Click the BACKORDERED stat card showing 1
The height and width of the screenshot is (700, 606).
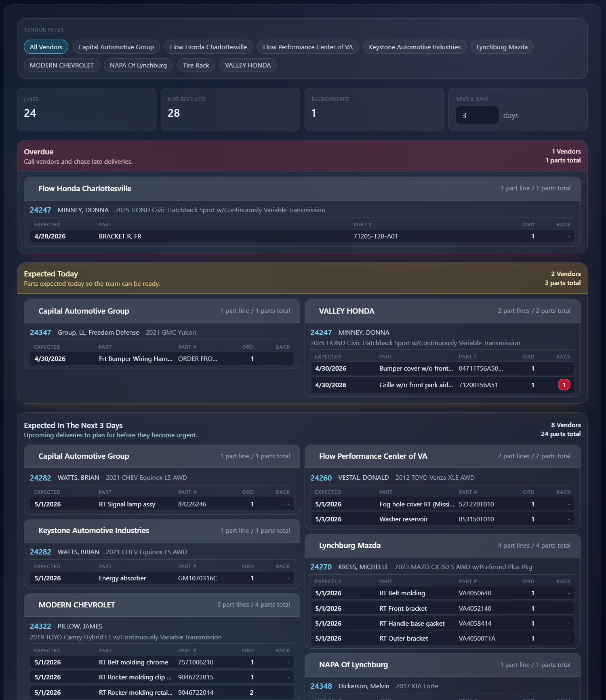(374, 110)
